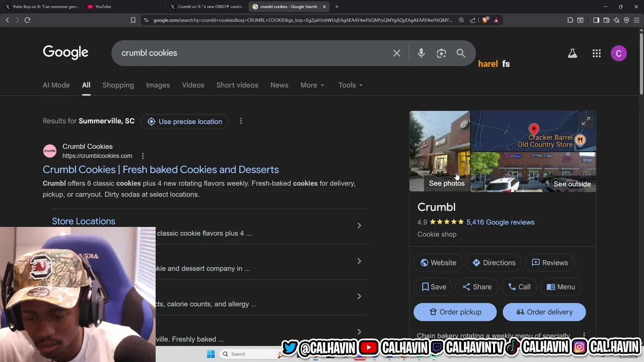The width and height of the screenshot is (644, 362).
Task: Open the browser extensions puzzle icon
Action: click(570, 20)
